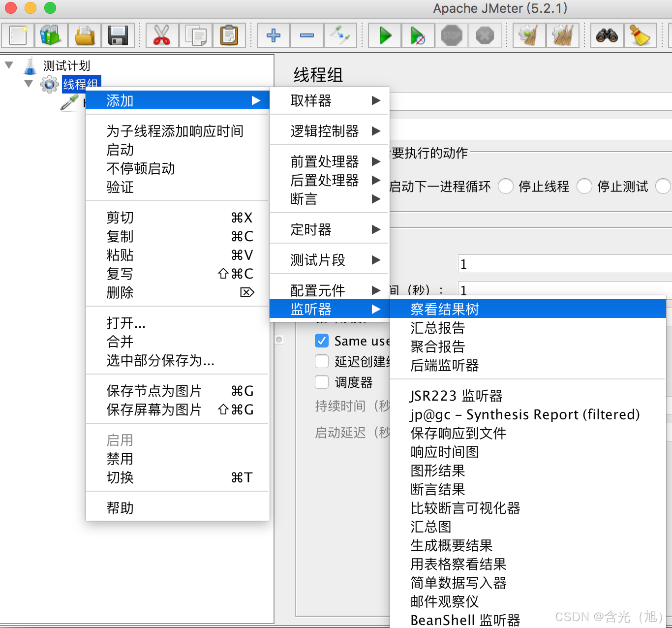
Task: Select jp@gc Synthesis Report (filtered)
Action: 528,414
